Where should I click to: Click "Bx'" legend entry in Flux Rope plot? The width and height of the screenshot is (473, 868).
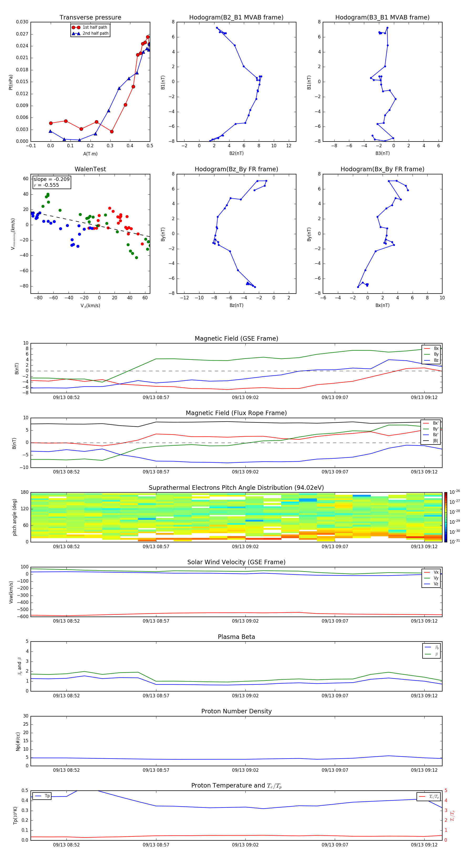point(431,423)
